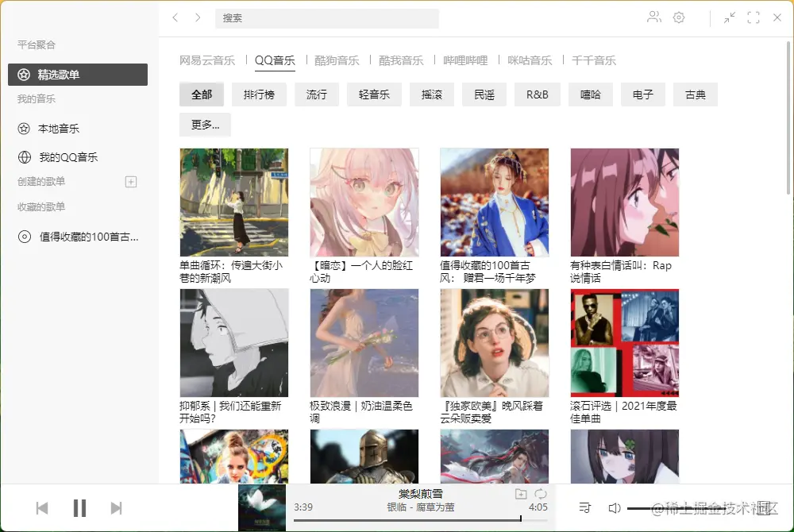
Task: Click artist text 银临 - 腐草为萤
Action: (420, 507)
